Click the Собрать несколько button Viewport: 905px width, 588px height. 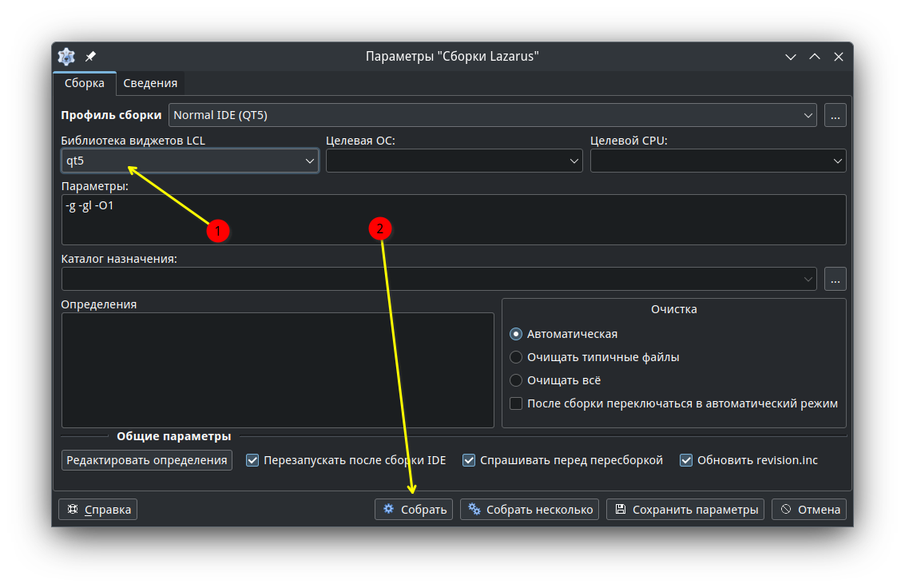click(x=530, y=509)
